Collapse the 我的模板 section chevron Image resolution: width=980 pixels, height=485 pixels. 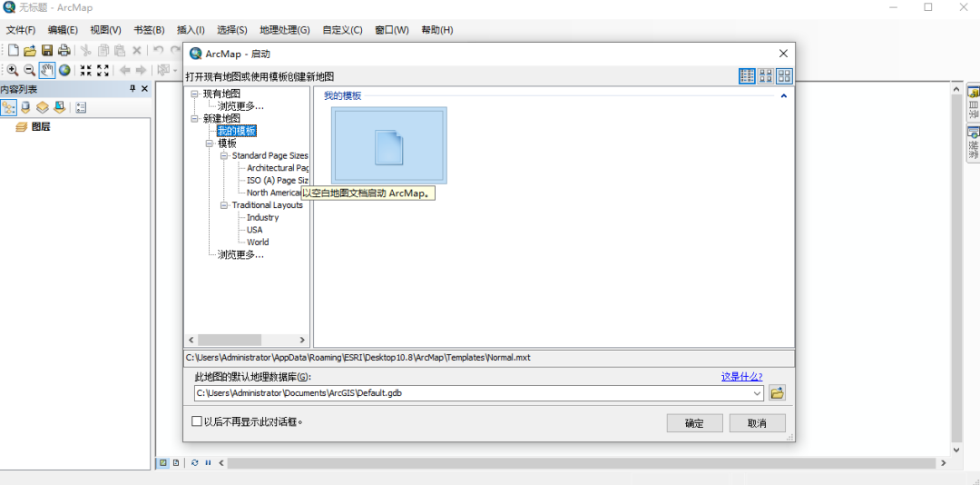point(783,95)
